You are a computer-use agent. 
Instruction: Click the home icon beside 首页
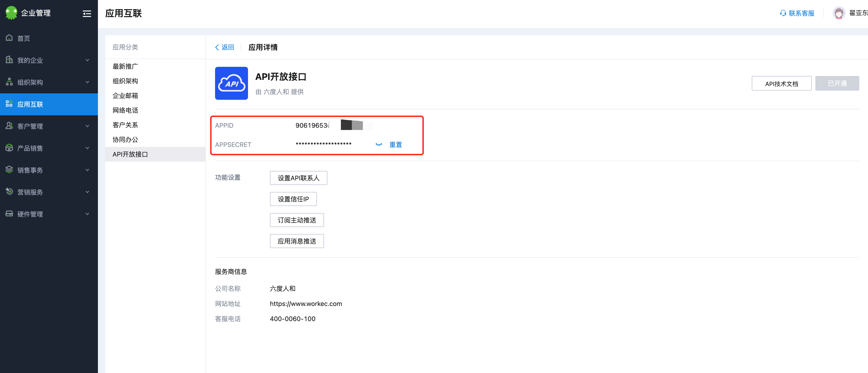tap(9, 38)
